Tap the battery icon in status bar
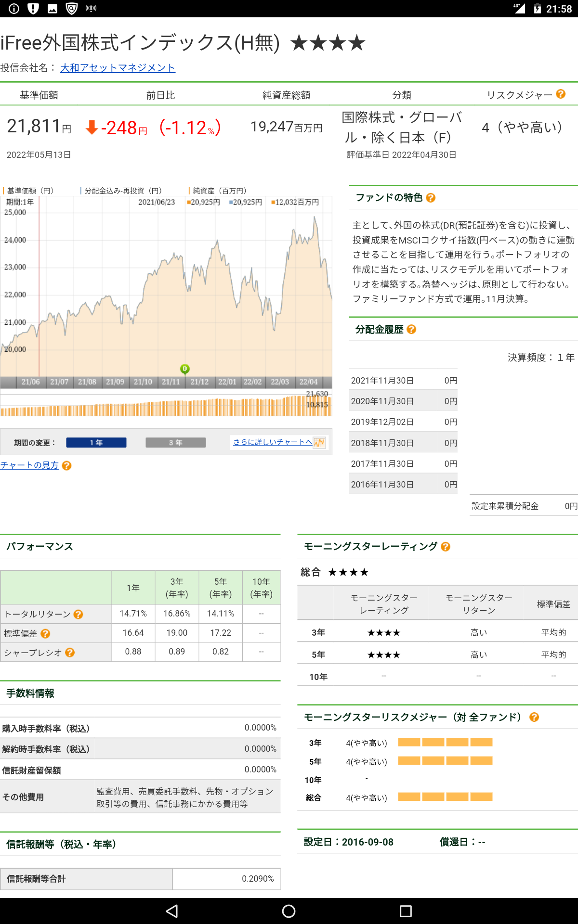Viewport: 578px width, 924px height. [537, 8]
